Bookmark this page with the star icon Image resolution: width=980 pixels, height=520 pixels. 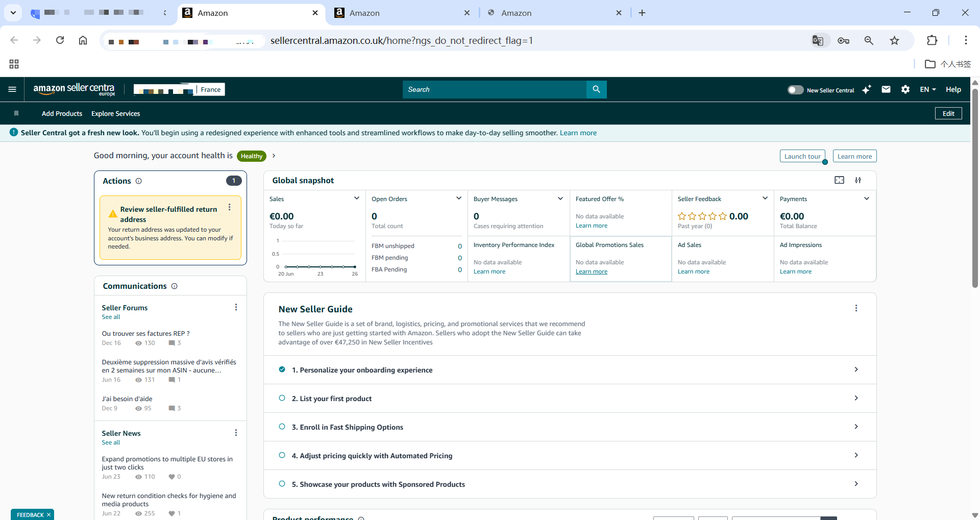[894, 40]
